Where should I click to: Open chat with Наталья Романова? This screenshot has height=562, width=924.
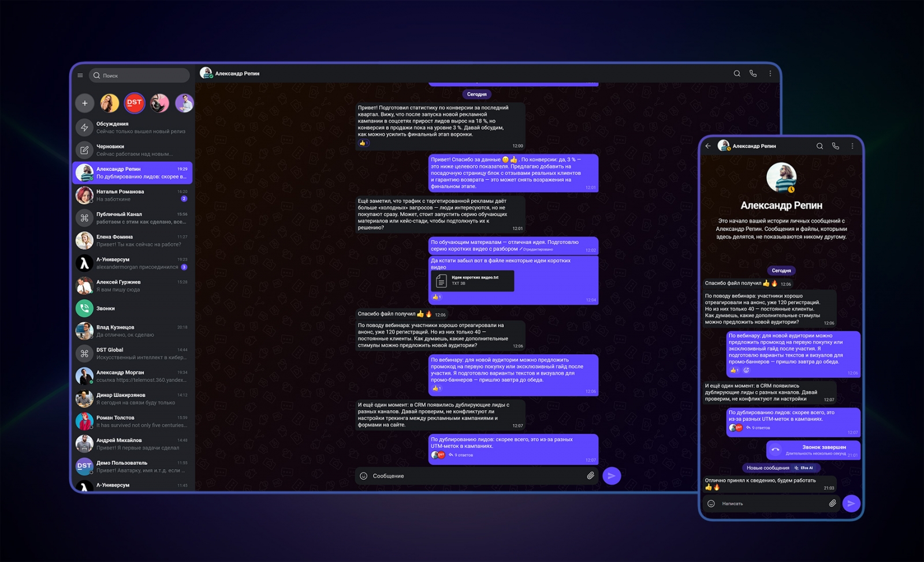point(133,196)
